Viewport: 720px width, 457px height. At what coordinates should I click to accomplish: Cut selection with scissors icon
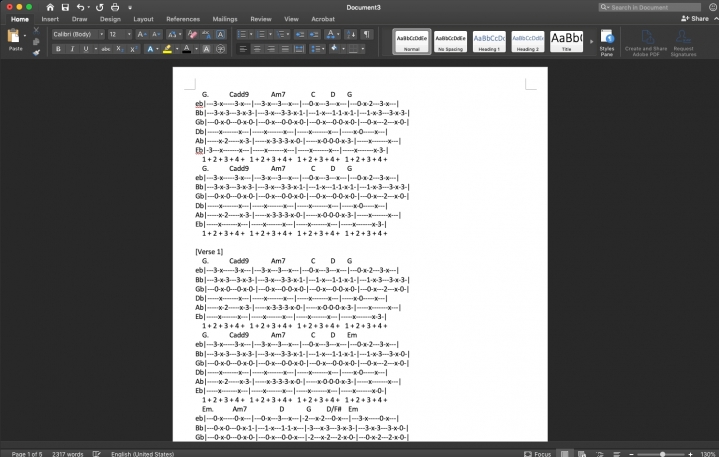point(36,30)
